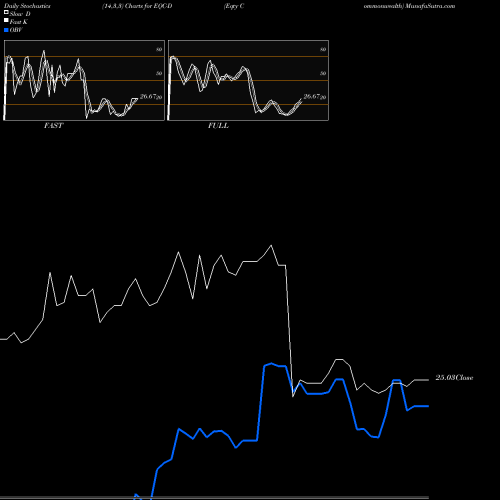
Task: Click the '(14,3,3) Charts for EQCD' text
Action: tap(137, 6)
